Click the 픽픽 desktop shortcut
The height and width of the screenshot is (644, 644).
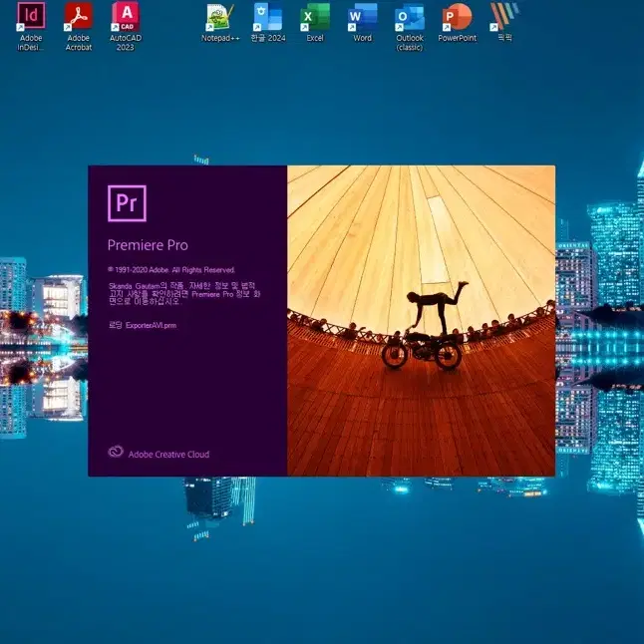pos(504,23)
